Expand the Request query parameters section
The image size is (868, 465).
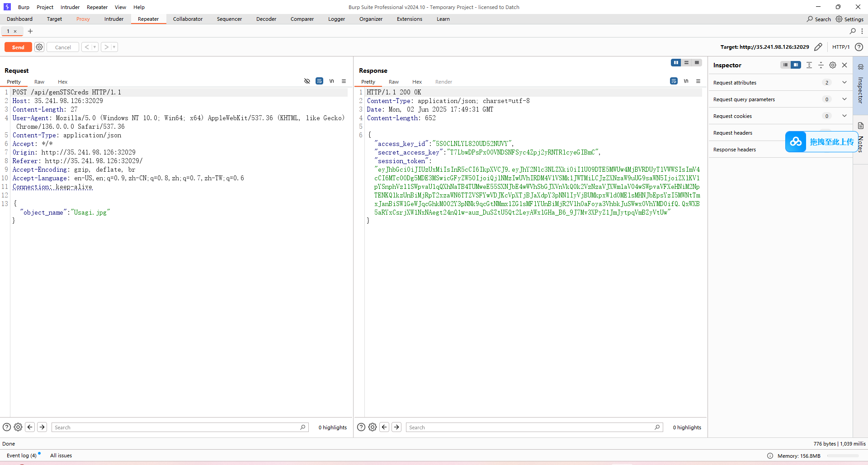(844, 99)
